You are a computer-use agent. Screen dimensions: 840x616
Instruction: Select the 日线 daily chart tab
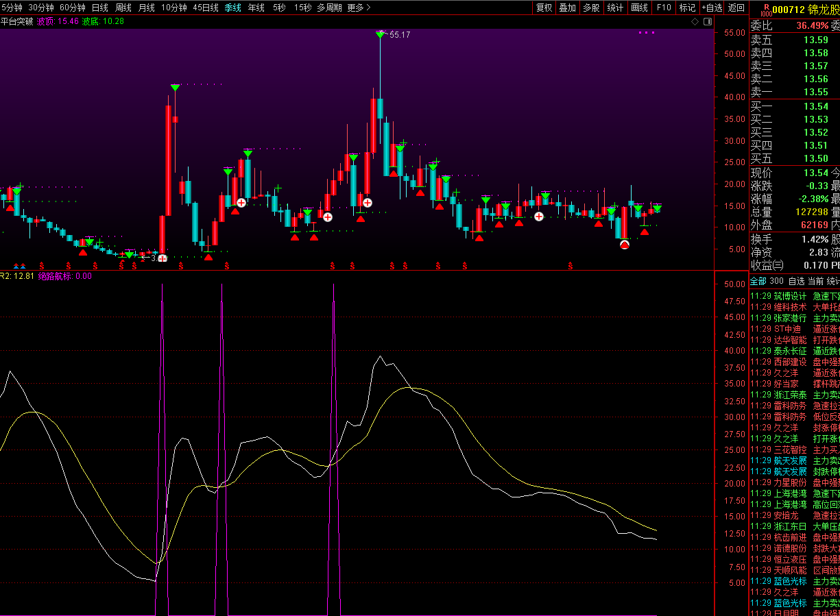coord(100,8)
